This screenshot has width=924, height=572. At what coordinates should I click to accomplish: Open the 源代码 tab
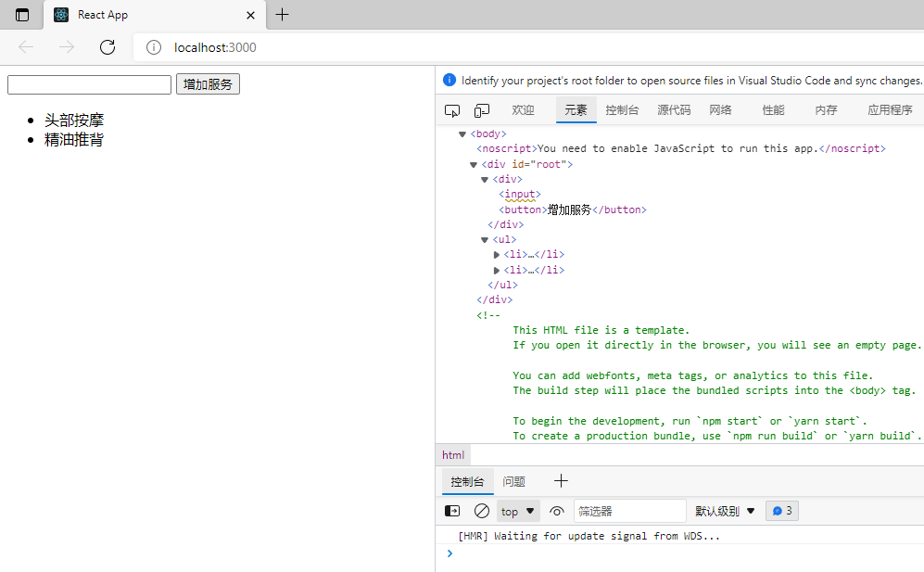coord(674,110)
